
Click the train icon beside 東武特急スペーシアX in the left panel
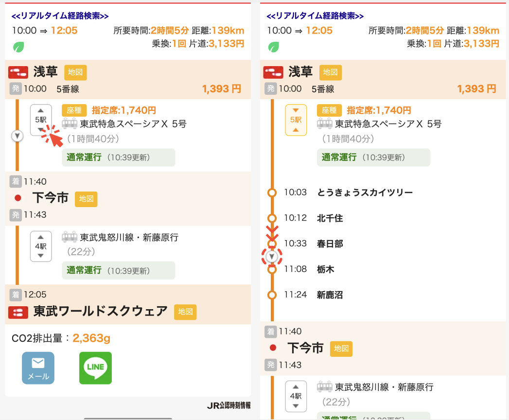[x=70, y=123]
